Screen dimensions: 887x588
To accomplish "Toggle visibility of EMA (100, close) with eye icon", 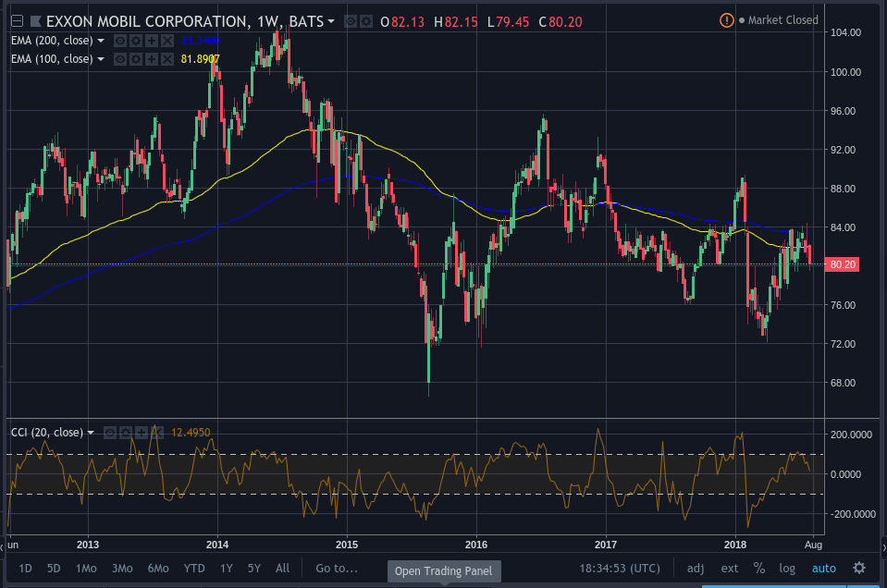I will coord(120,59).
